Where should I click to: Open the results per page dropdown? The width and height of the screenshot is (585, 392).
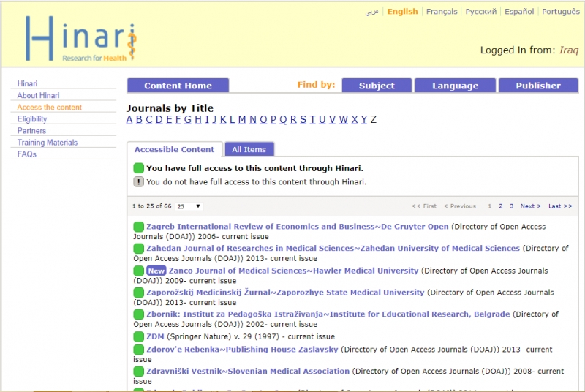pos(189,206)
